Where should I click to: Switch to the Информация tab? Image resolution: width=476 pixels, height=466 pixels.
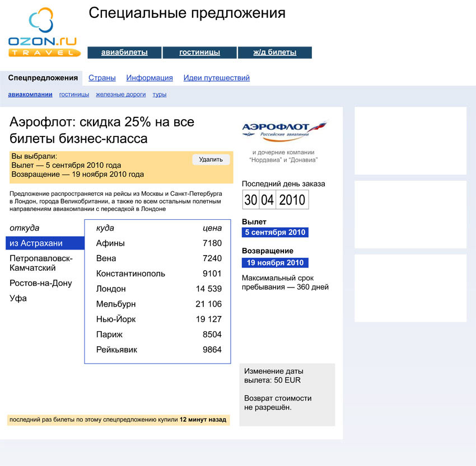(150, 78)
